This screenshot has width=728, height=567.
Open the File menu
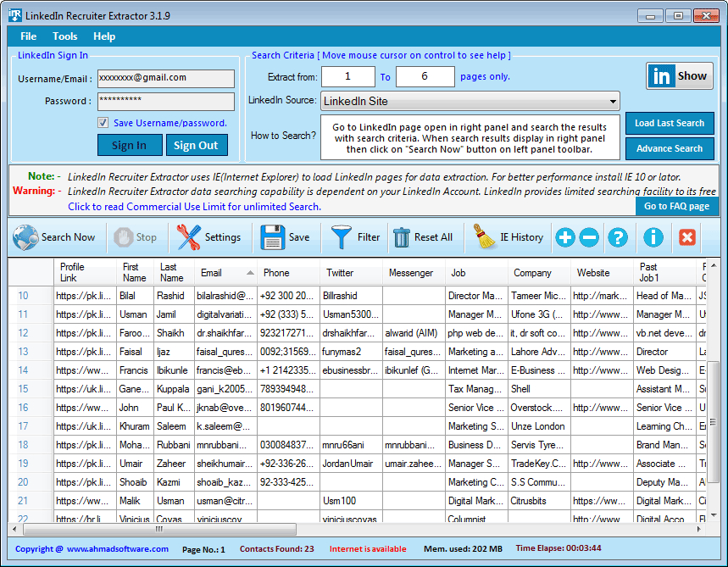click(28, 36)
